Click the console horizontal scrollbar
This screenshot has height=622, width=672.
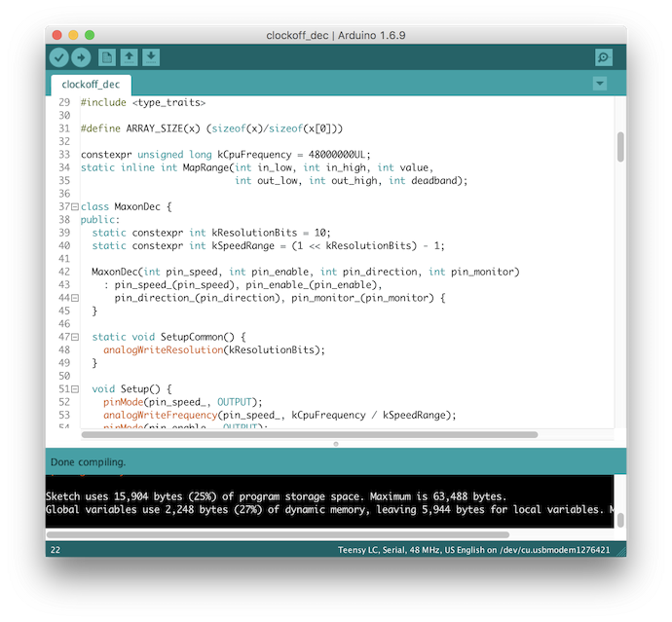coord(278,534)
